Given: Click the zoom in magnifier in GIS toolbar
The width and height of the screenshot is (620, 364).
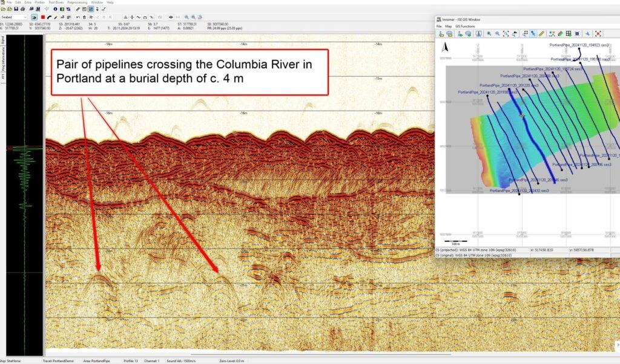Looking at the screenshot, I should (x=489, y=34).
